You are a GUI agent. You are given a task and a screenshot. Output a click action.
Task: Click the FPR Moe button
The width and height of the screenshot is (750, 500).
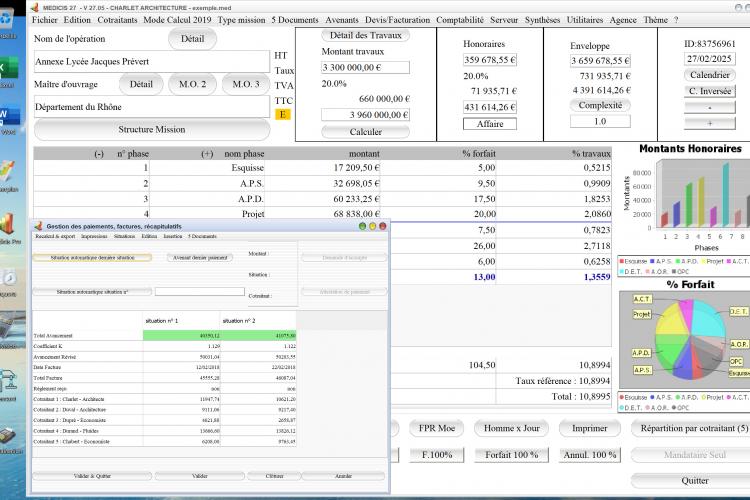tap(437, 428)
